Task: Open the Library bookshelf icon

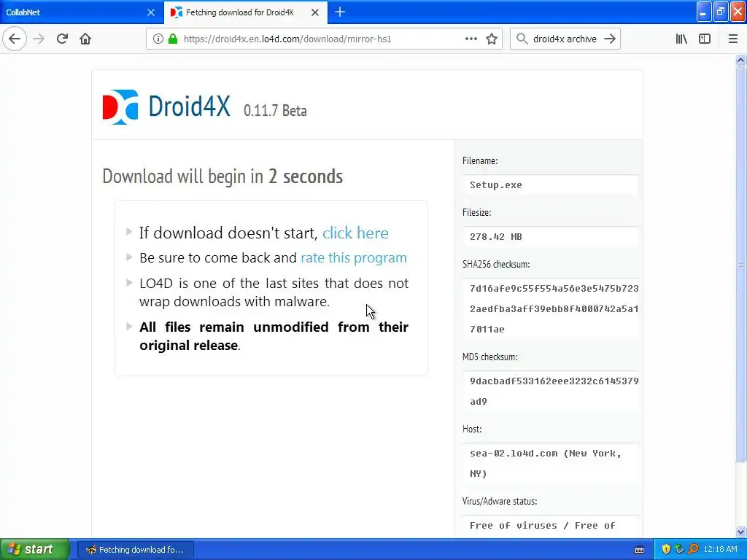Action: 681,39
